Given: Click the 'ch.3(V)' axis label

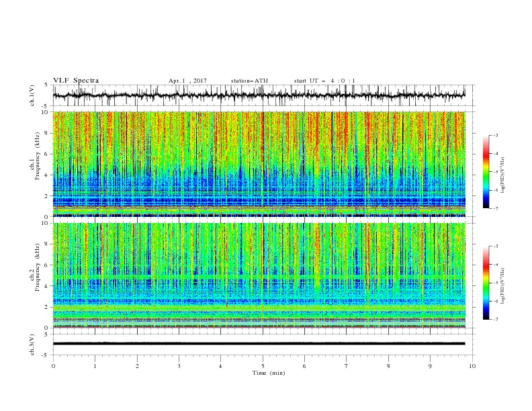Looking at the screenshot, I should (x=32, y=345).
